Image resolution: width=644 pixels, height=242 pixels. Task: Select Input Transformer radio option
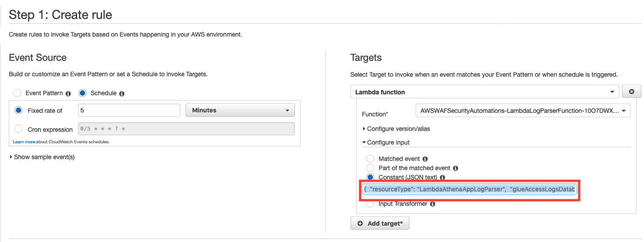(370, 204)
